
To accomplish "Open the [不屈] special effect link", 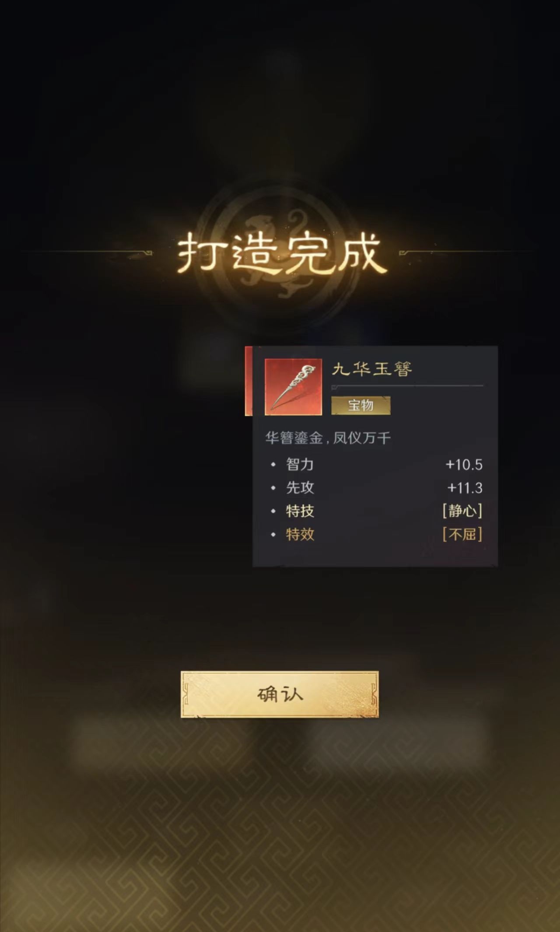I will click(462, 534).
